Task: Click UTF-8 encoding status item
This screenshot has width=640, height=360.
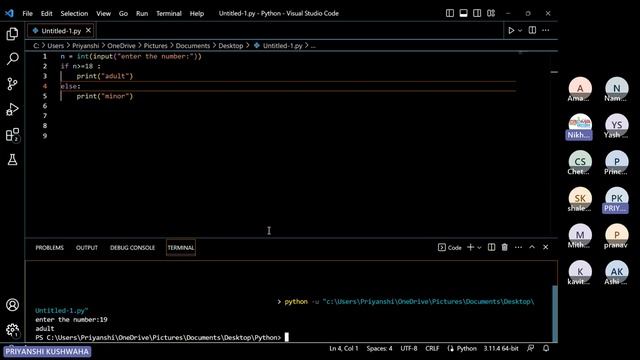Action: pyautogui.click(x=409, y=349)
